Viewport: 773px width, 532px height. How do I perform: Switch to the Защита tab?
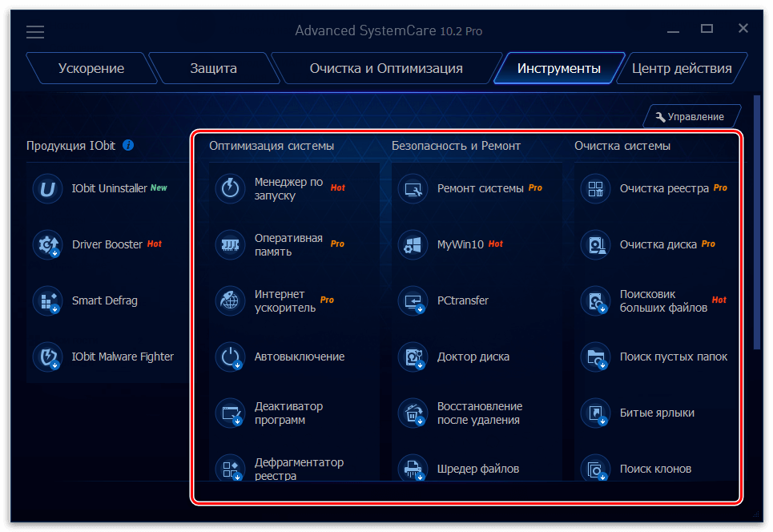(x=213, y=69)
